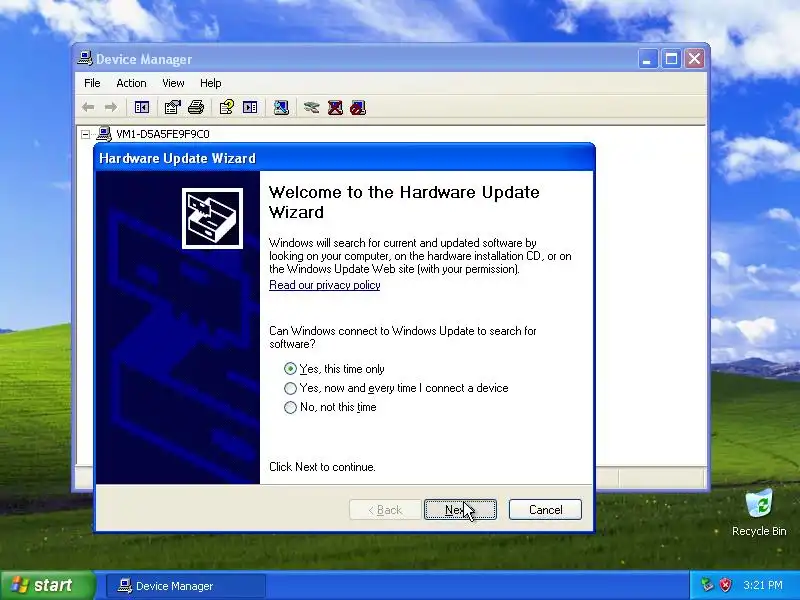Viewport: 800px width, 600px height.
Task: Close the Device Manager window
Action: pyautogui.click(x=694, y=59)
